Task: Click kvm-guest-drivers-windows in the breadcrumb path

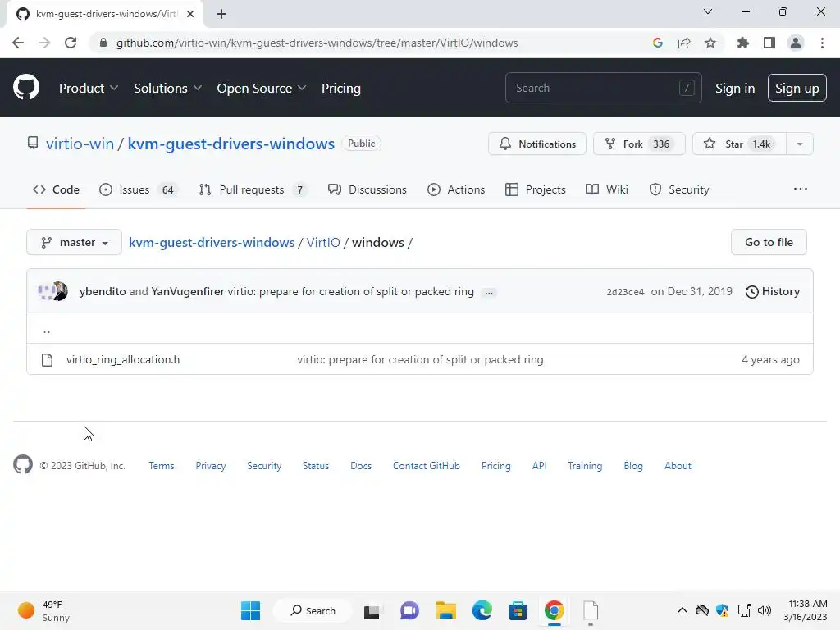Action: click(x=212, y=242)
